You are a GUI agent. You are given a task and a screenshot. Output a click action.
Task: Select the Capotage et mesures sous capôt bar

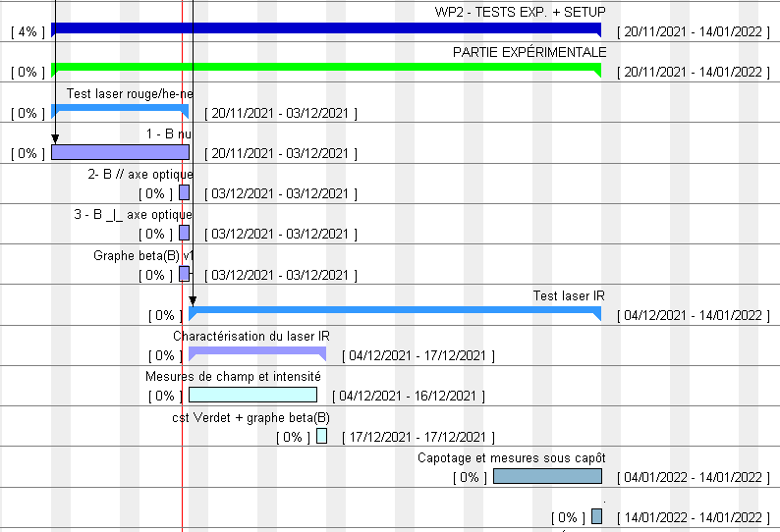(x=546, y=476)
